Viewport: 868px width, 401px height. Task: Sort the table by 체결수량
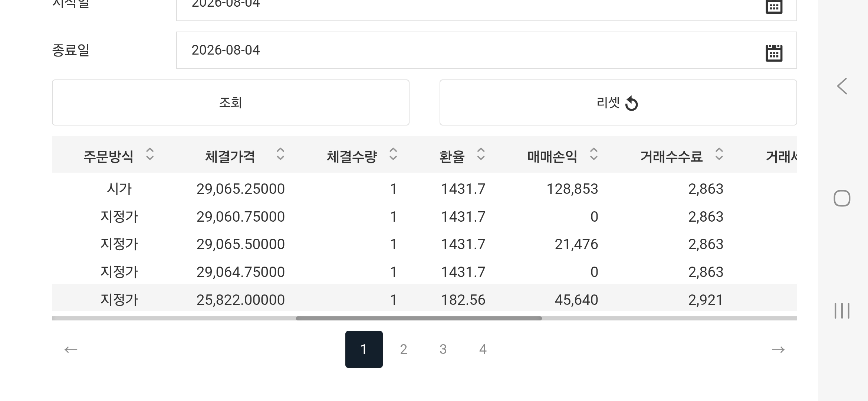click(x=393, y=154)
